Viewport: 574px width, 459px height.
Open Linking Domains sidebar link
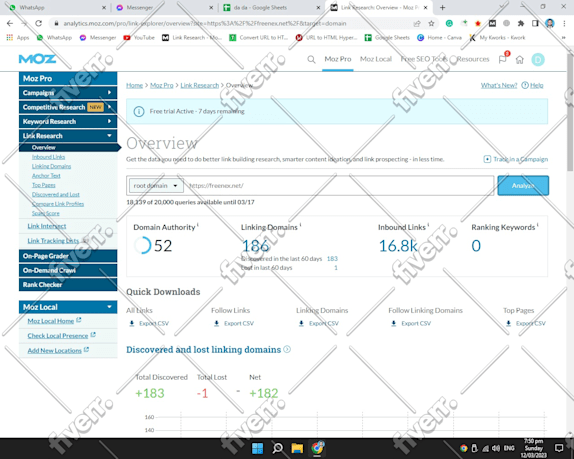coord(51,166)
